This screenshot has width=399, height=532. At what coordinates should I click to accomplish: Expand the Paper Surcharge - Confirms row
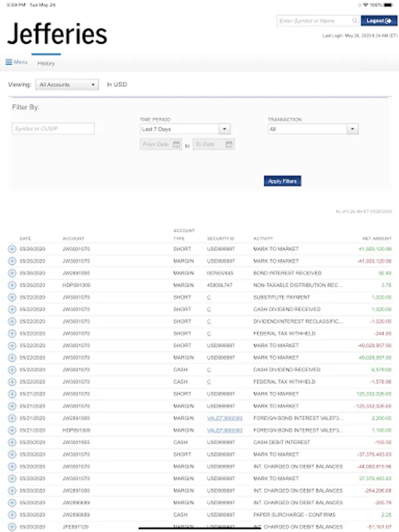click(x=12, y=515)
